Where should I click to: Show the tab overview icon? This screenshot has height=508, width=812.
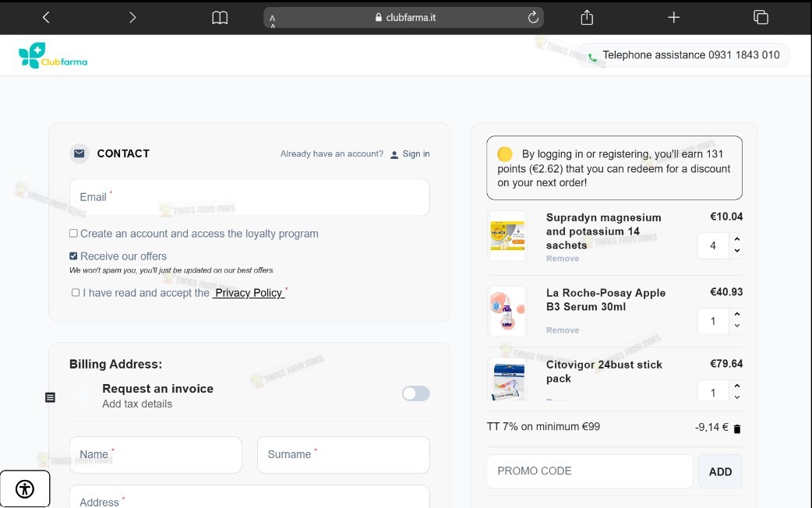[761, 18]
